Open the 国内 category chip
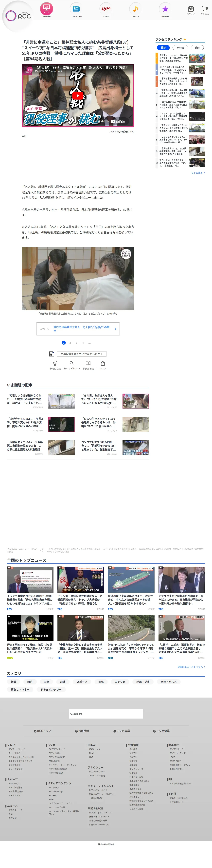Viewport: 212px width, 868px height. (30, 682)
